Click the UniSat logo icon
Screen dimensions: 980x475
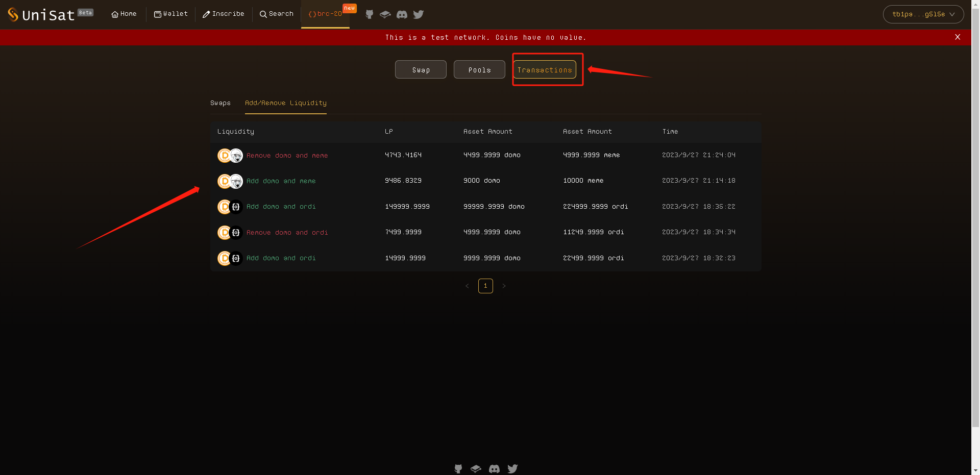13,14
